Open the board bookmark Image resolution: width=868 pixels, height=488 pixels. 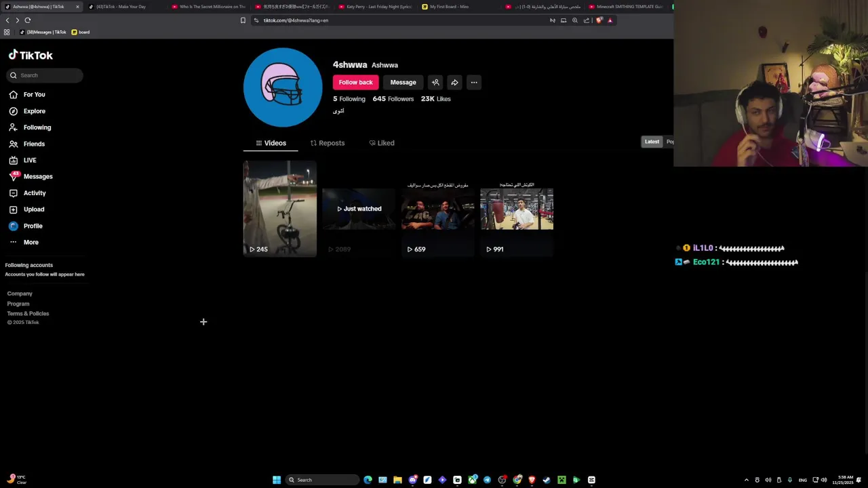pyautogui.click(x=81, y=32)
